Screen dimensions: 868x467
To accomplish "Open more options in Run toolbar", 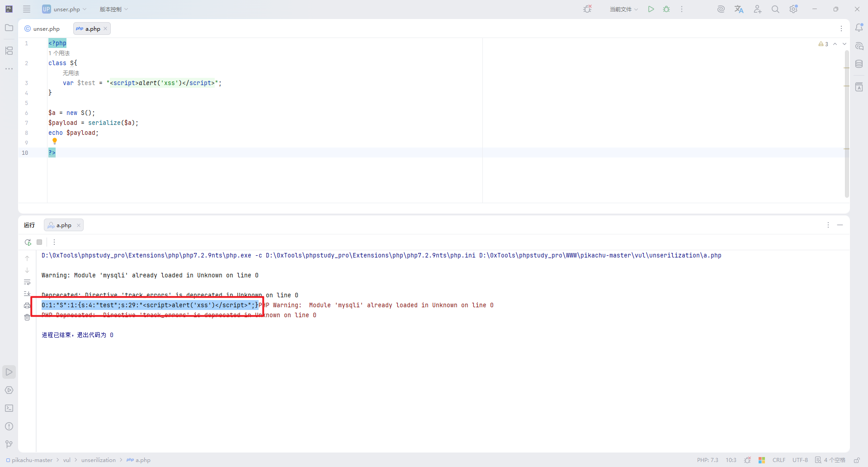I will click(x=54, y=242).
